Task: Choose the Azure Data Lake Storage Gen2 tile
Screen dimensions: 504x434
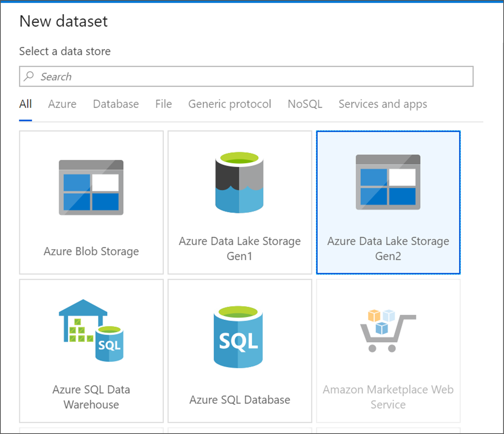Action: [x=388, y=202]
